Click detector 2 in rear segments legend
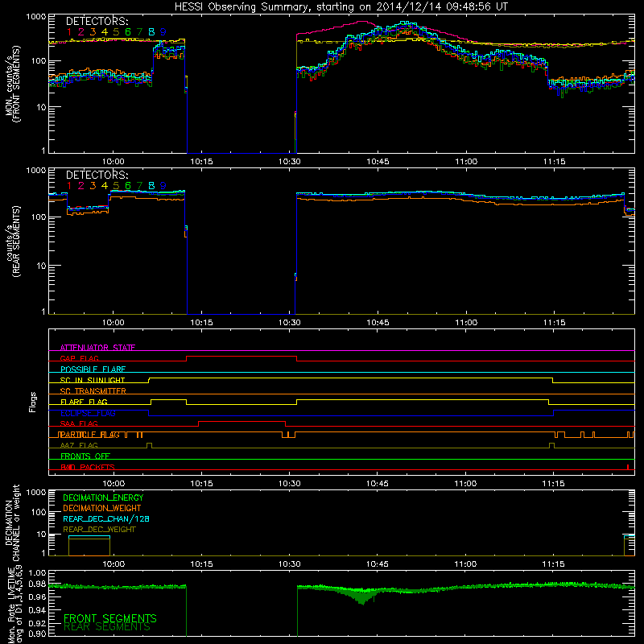Image resolution: width=644 pixels, height=644 pixels. (81, 186)
